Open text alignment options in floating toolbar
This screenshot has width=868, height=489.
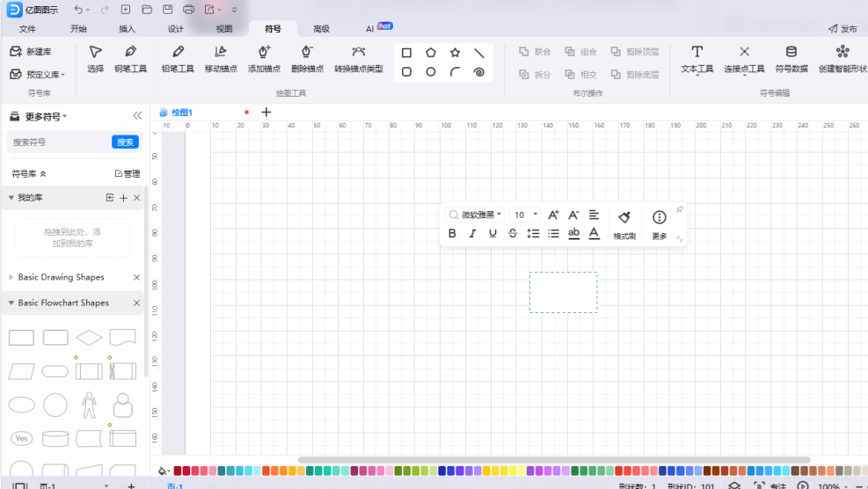[x=594, y=215]
